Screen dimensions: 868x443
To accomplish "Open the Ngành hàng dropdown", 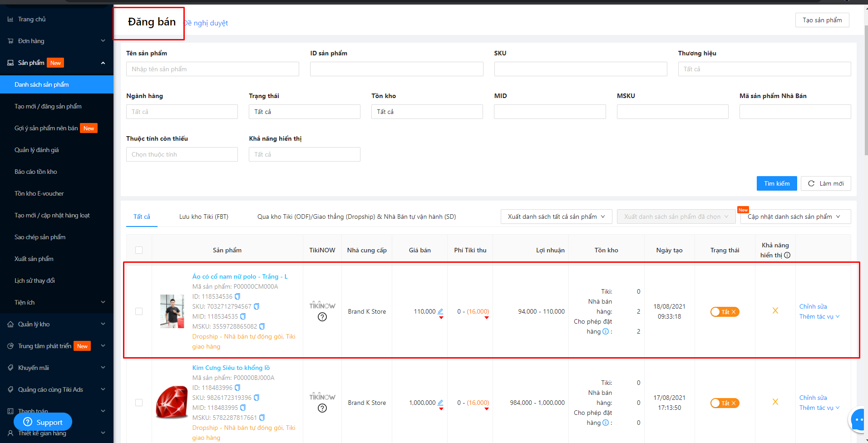I will click(182, 112).
